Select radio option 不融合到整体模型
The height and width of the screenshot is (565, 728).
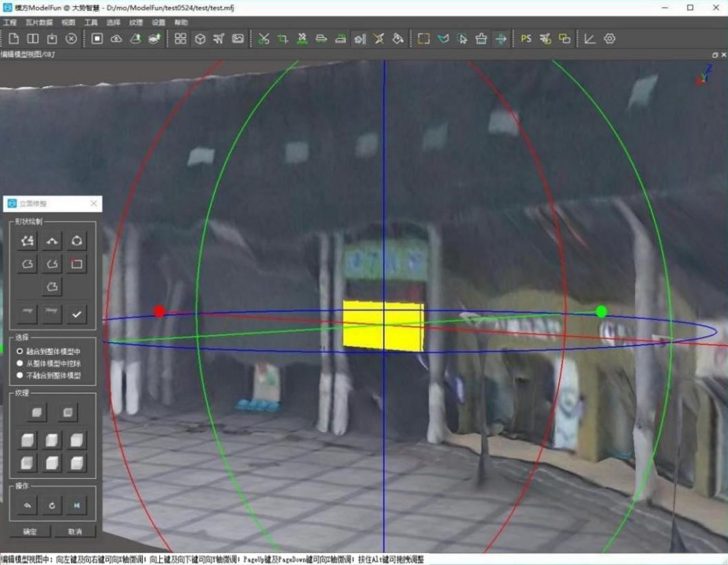(x=49, y=376)
